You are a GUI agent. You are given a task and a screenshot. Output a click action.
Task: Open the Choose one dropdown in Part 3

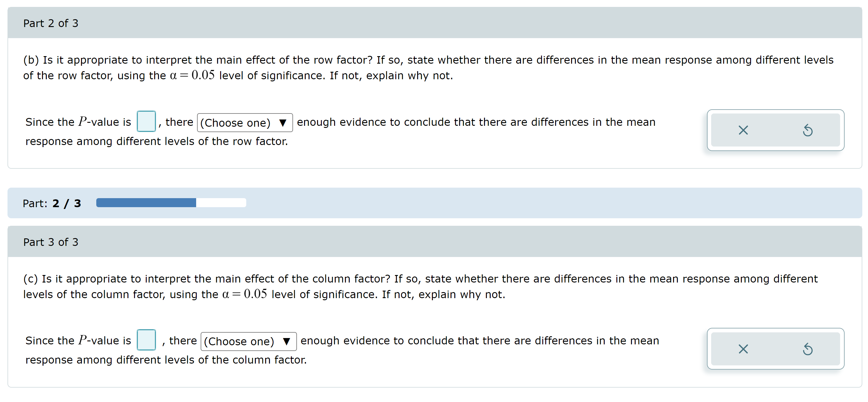[248, 341]
